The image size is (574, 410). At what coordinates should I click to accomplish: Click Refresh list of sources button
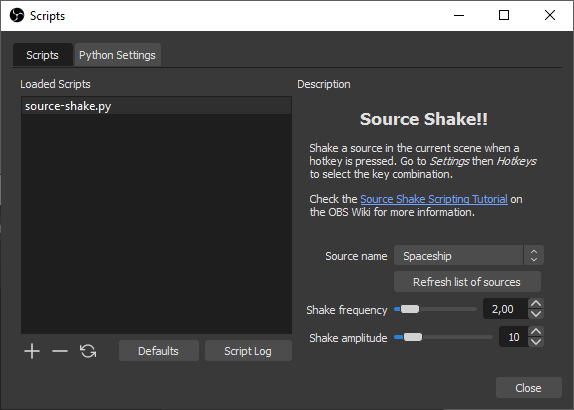[x=467, y=282]
